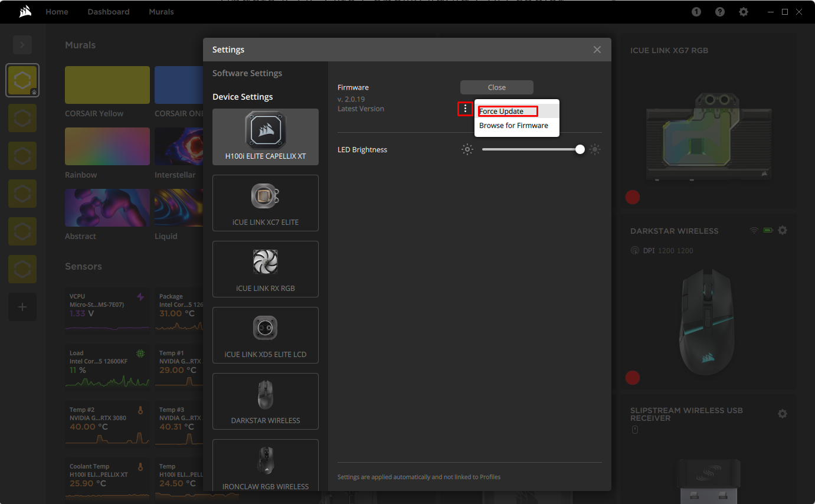Click the LED Brightness label

point(362,149)
